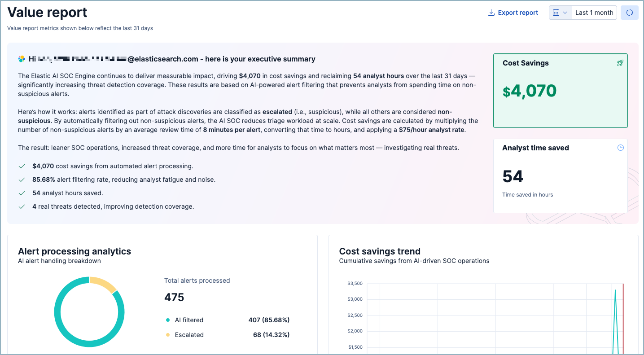
Task: Click the checkmark beside 54 analyst hours saved
Action: [22, 193]
